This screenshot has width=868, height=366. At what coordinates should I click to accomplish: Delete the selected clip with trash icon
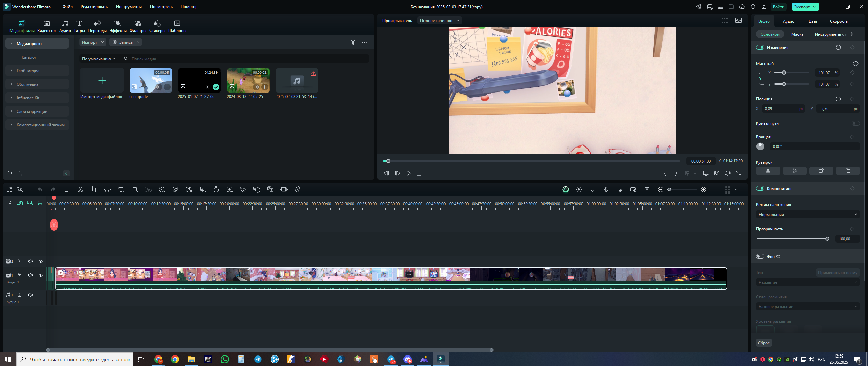click(67, 189)
